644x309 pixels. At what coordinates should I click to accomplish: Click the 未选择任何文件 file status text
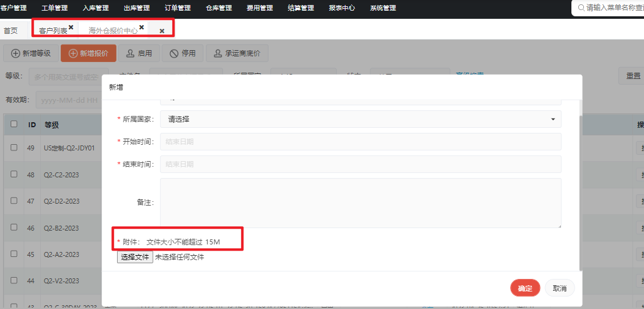[180, 258]
